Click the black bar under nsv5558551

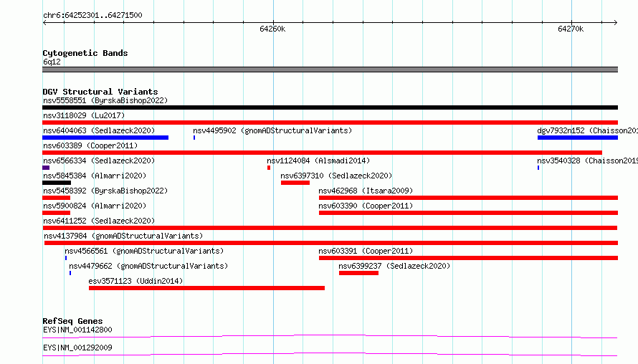point(330,107)
